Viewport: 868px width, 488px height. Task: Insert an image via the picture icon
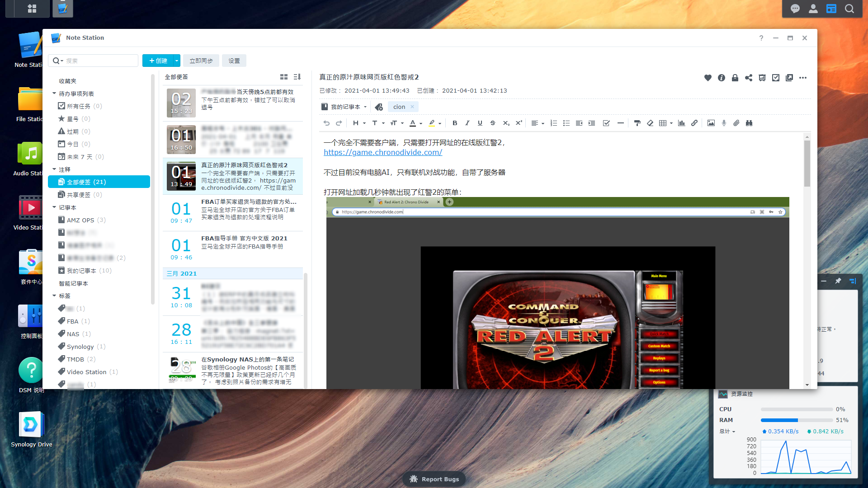[x=711, y=123]
